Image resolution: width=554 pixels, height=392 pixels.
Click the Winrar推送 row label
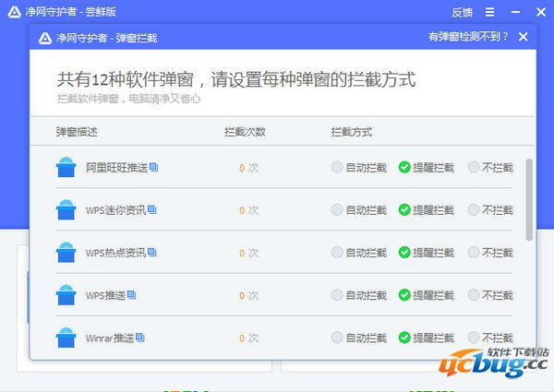pos(110,338)
